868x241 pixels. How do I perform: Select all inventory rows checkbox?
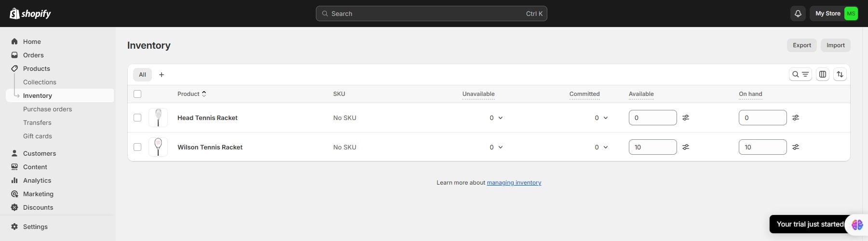click(137, 94)
